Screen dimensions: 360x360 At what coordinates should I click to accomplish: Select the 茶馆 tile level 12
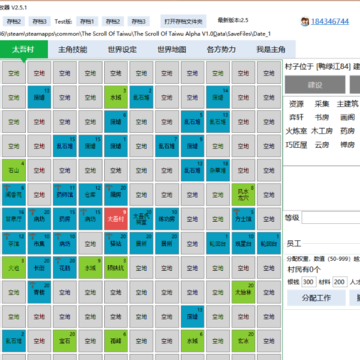tap(14, 244)
